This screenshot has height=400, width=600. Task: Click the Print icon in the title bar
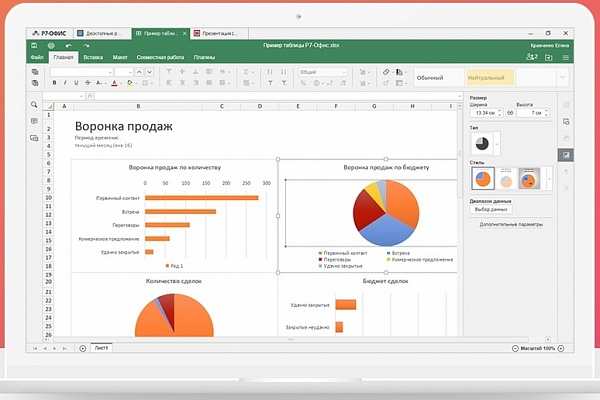[x=51, y=46]
